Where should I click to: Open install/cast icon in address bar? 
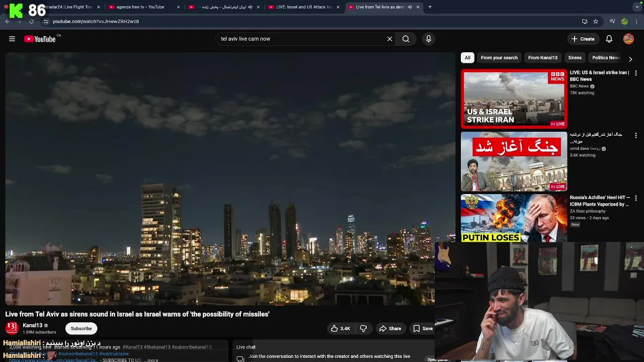point(585,21)
